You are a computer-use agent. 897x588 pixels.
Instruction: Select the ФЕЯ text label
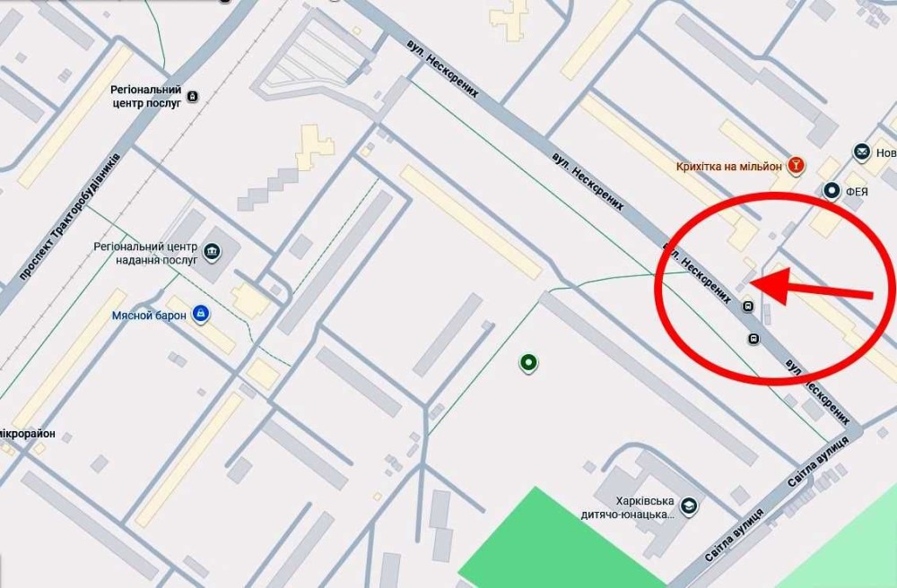857,192
